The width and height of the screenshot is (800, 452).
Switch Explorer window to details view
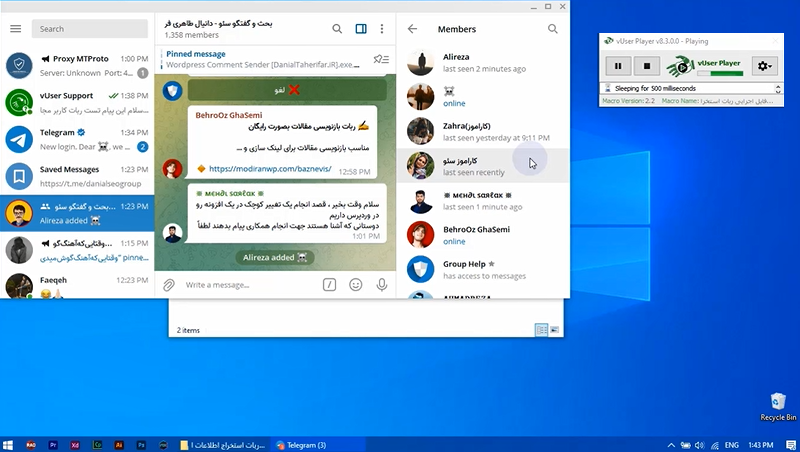541,330
